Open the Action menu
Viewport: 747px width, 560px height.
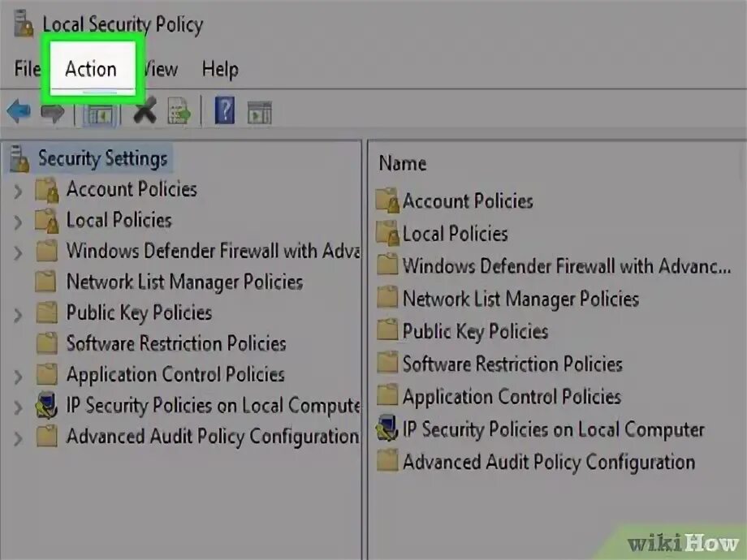pos(91,69)
